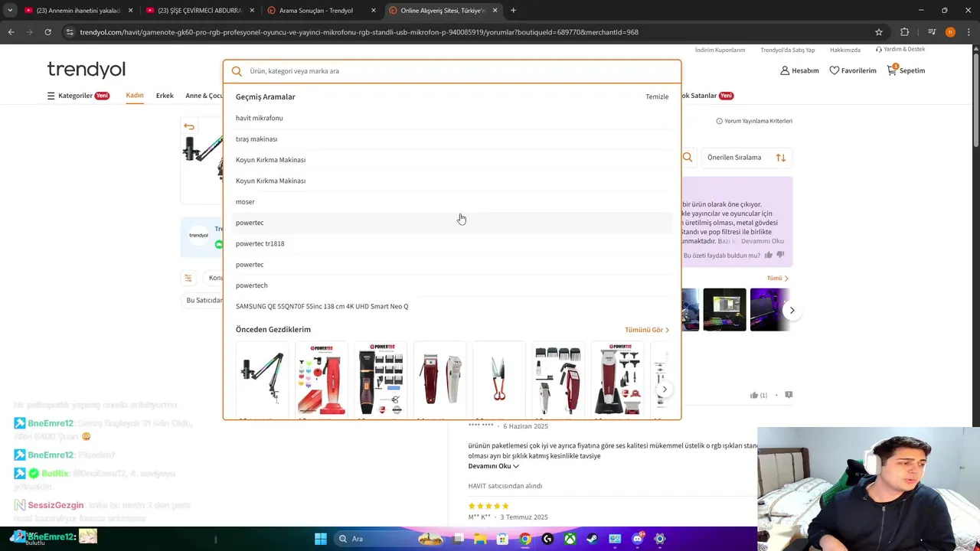Select the Anne & Çocuk category menu
This screenshot has width=980, height=551.
click(204, 96)
